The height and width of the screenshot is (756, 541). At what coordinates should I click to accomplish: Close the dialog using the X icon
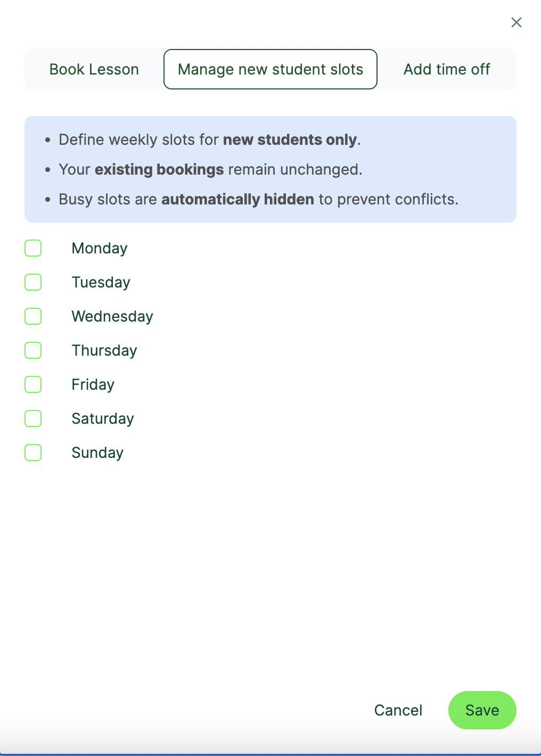(516, 22)
